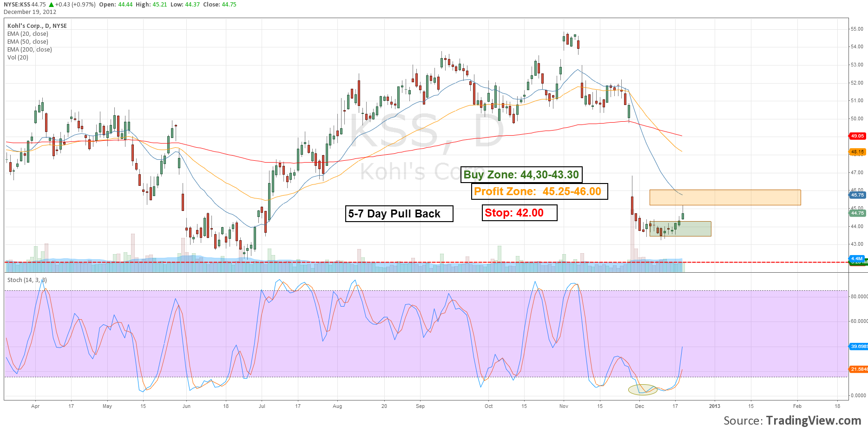Open the Stoch (14, 3, 3) indicator label
Viewport: 868px width, 433px height.
[27, 280]
